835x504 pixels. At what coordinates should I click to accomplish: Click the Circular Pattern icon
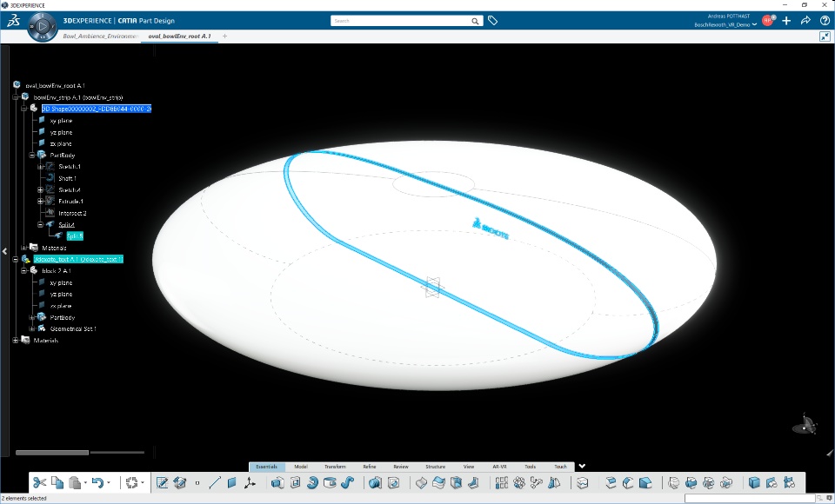pos(519,483)
